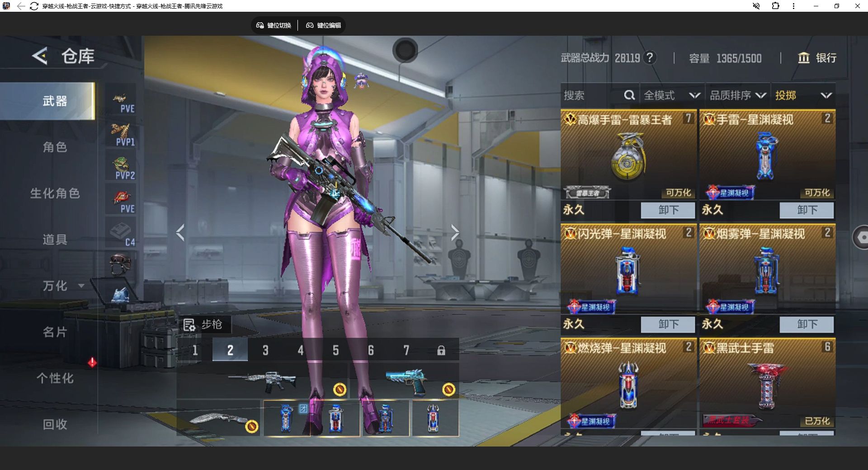Select the C4 equipment icon
This screenshot has width=868, height=470.
(121, 233)
